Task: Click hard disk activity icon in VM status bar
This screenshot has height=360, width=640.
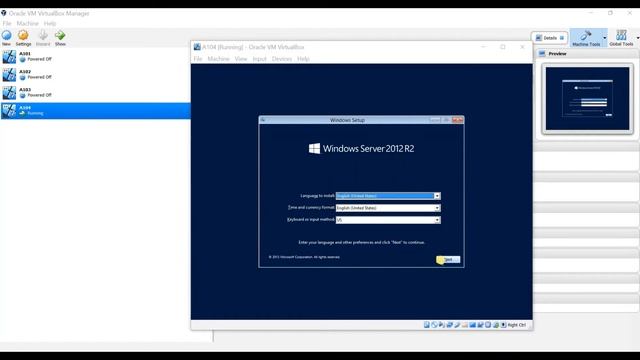Action: click(427, 325)
